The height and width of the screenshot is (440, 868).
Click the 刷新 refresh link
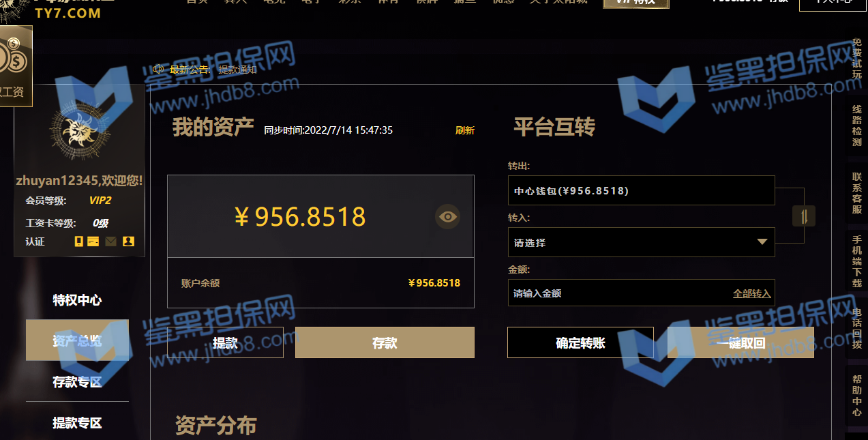click(x=465, y=130)
